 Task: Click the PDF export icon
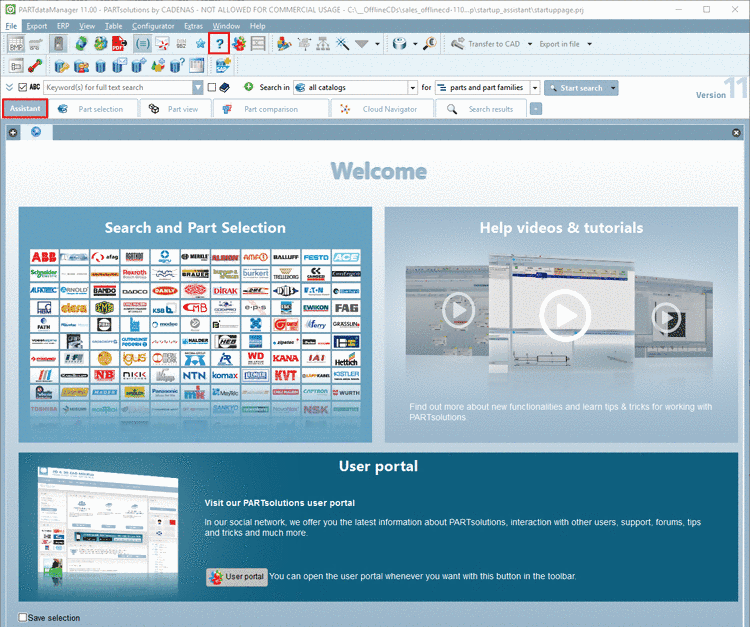(x=119, y=44)
